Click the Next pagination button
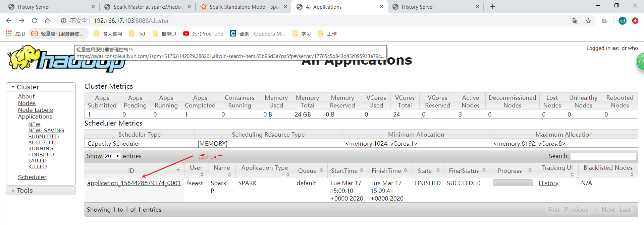The height and width of the screenshot is (225, 644). (608, 210)
